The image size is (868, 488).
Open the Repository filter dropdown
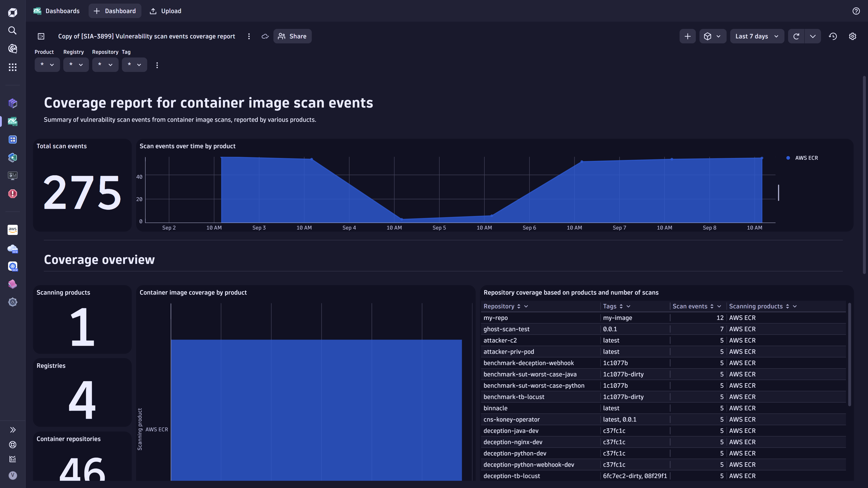pos(105,65)
